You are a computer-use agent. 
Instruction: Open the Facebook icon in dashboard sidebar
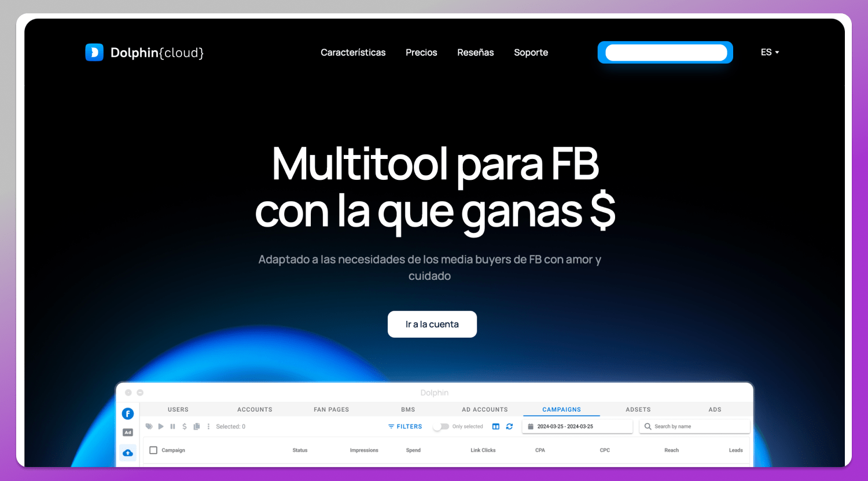tap(128, 413)
